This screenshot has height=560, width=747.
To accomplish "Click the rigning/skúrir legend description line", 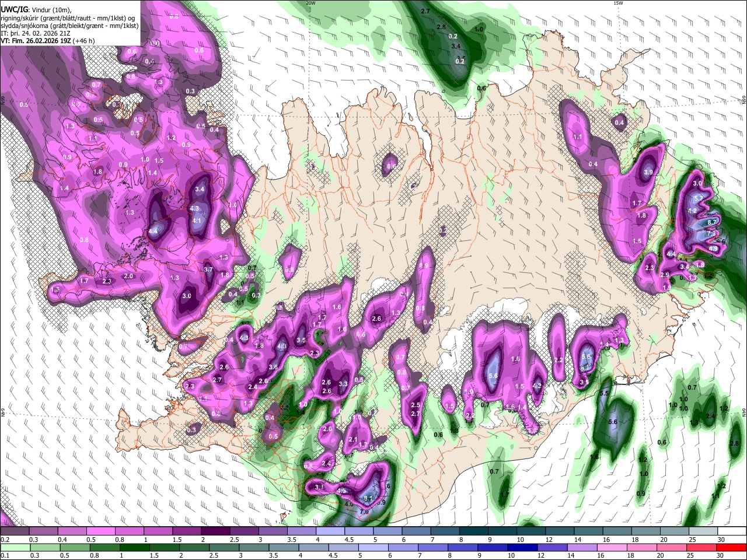I will pyautogui.click(x=68, y=18).
